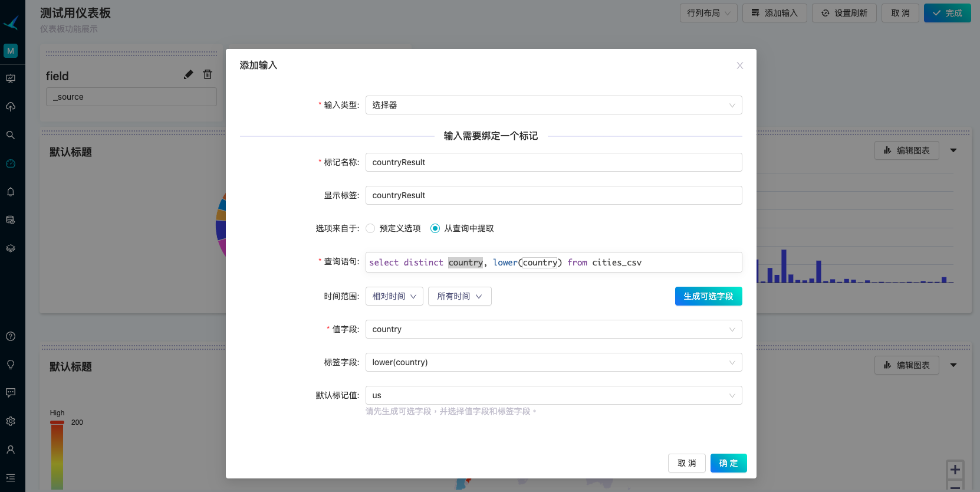Focus the 显示标签 countryResult field
980x492 pixels.
[x=554, y=195]
